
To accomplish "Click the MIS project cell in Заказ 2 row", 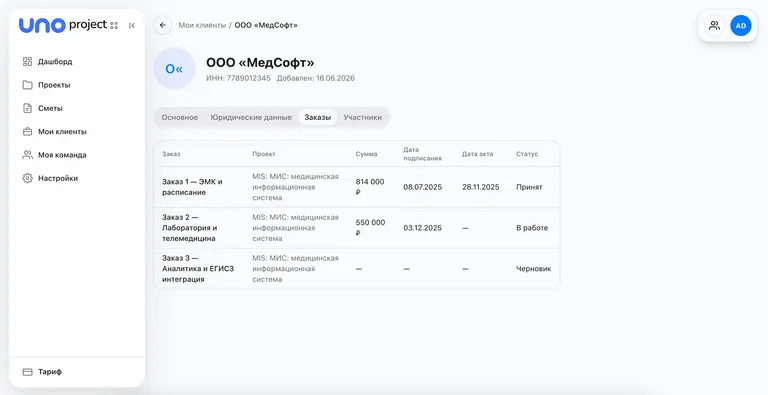I will tap(295, 228).
